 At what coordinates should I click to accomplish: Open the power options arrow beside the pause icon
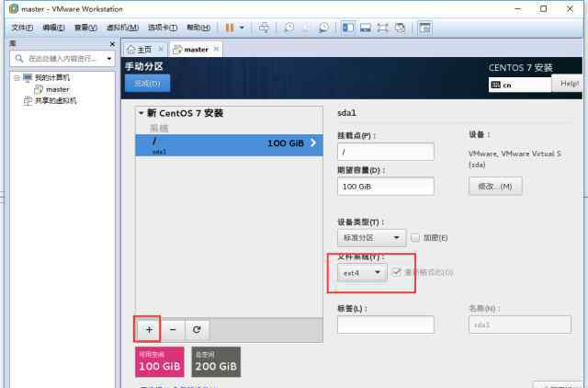point(242,28)
